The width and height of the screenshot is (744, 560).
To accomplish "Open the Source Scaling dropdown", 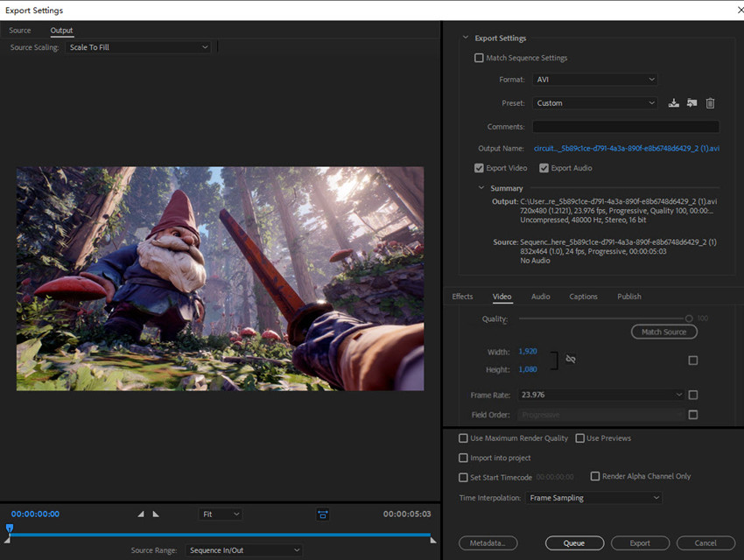I will click(x=138, y=47).
